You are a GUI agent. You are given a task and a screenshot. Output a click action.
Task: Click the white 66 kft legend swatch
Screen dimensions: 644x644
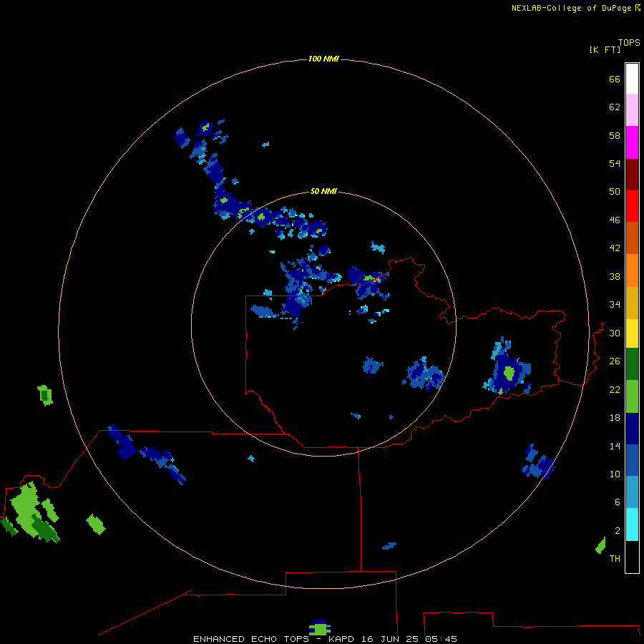[x=632, y=79]
